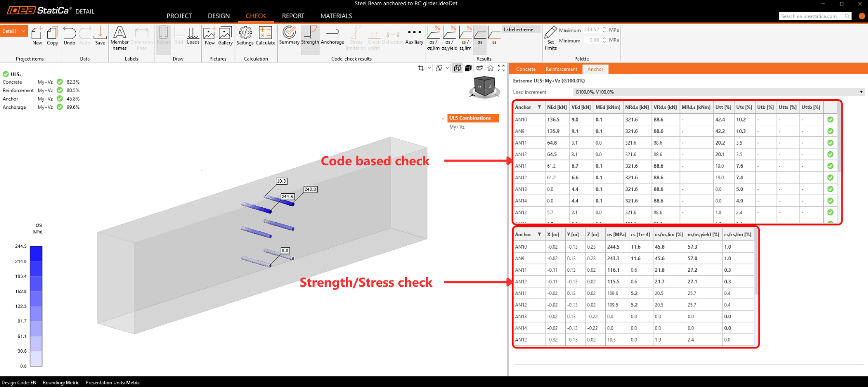Click the NEd cell showing 135.9

(x=557, y=131)
